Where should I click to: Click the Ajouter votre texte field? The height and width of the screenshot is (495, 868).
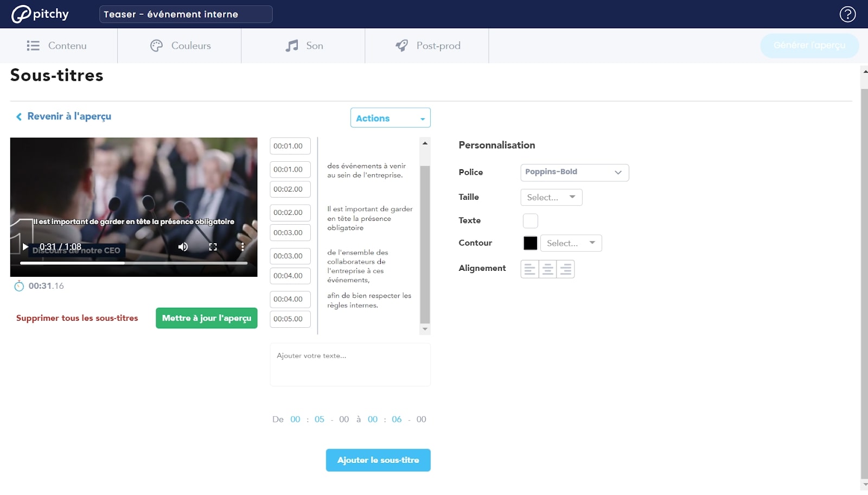point(350,365)
